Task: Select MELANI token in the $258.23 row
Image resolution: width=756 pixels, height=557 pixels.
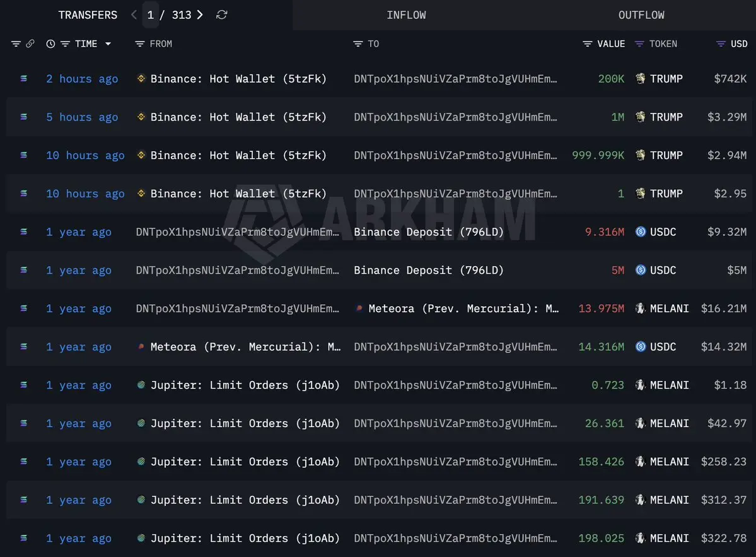Action: (x=669, y=462)
